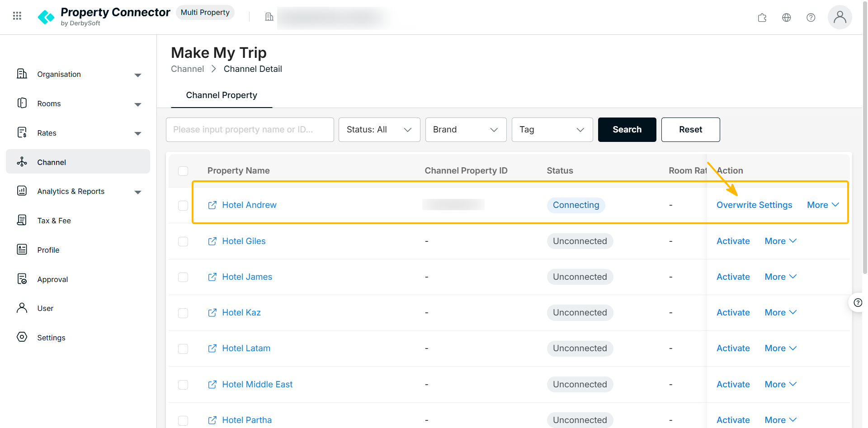Expand the Analytics & Reports menu arrow

[138, 192]
